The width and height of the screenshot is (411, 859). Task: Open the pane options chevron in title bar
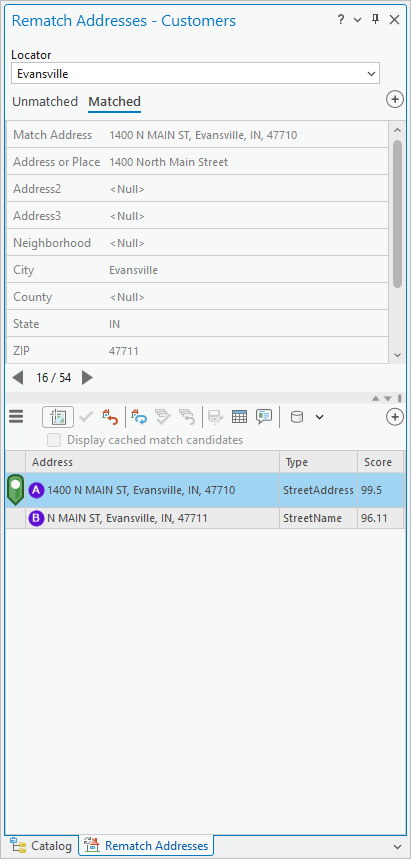[357, 20]
